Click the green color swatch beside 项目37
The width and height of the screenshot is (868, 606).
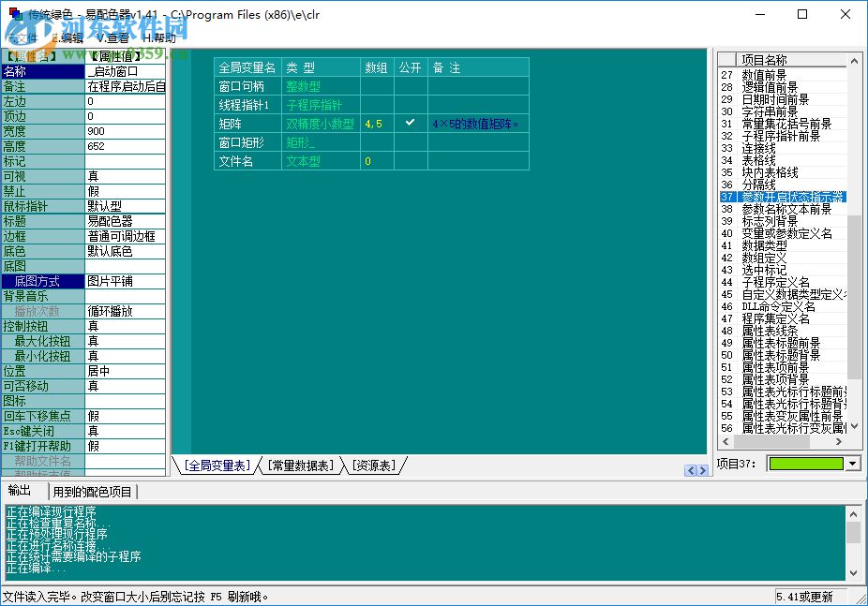[x=806, y=464]
